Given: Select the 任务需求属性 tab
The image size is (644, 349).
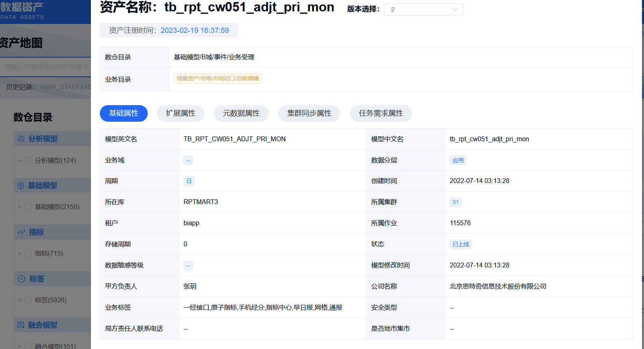Looking at the screenshot, I should tap(381, 113).
